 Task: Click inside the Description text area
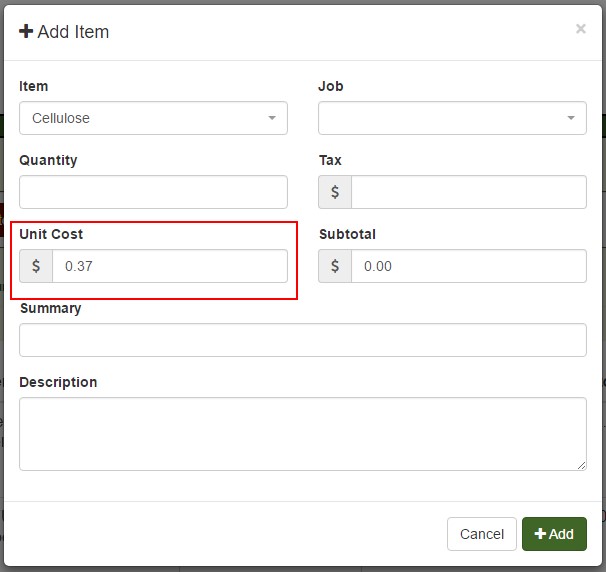click(302, 433)
